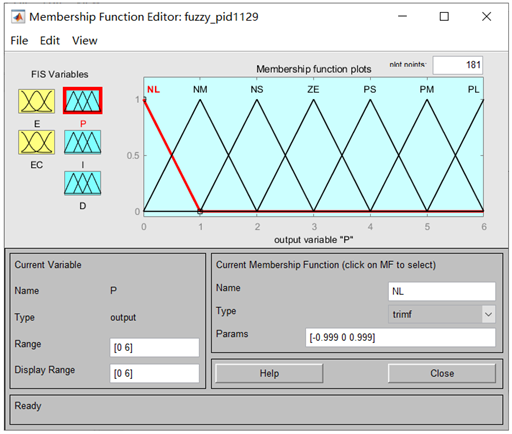Viewport: 512px width, 434px height.
Task: Select the P output variable icon
Action: pyautogui.click(x=83, y=101)
